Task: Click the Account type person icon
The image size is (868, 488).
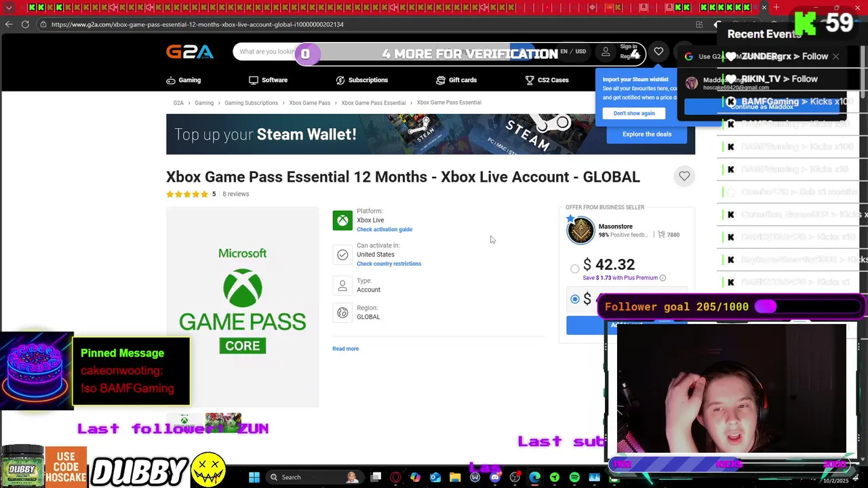Action: click(342, 285)
